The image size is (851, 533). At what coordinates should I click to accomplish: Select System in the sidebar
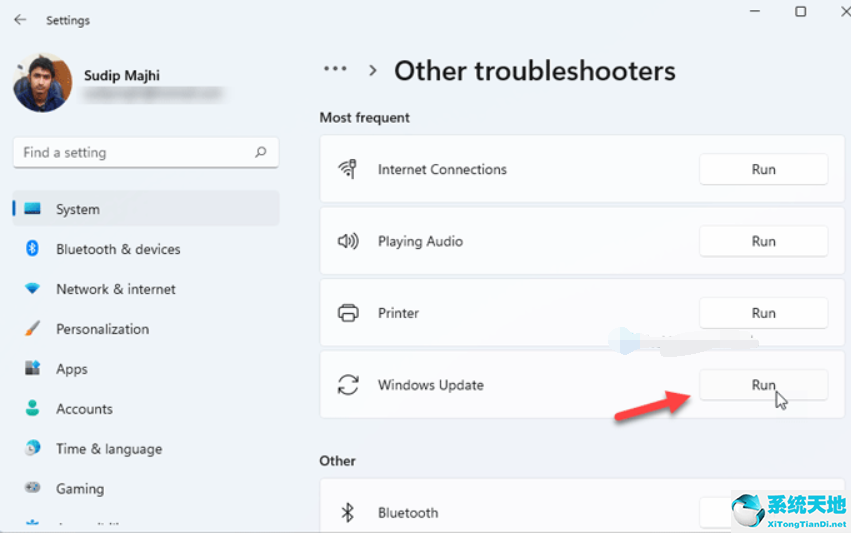[78, 209]
